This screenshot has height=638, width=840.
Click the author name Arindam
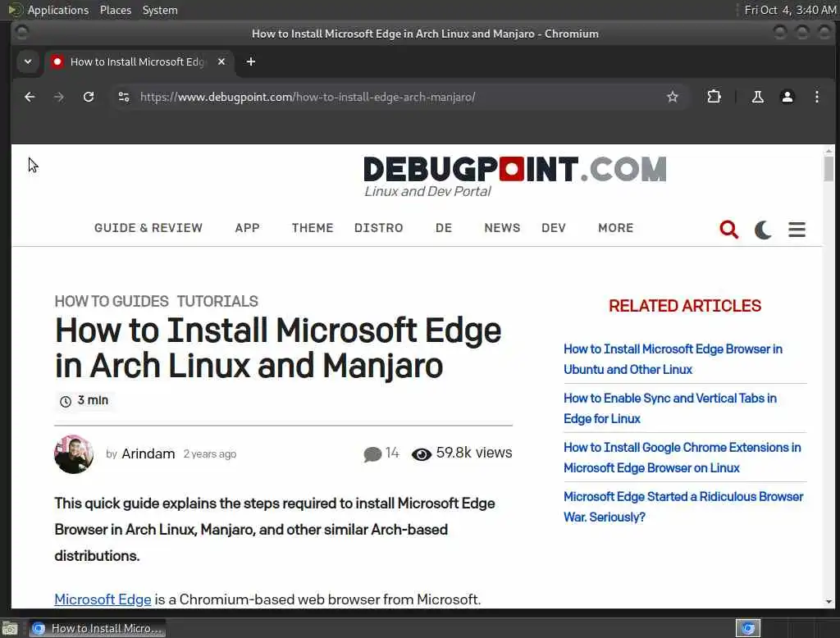click(148, 453)
